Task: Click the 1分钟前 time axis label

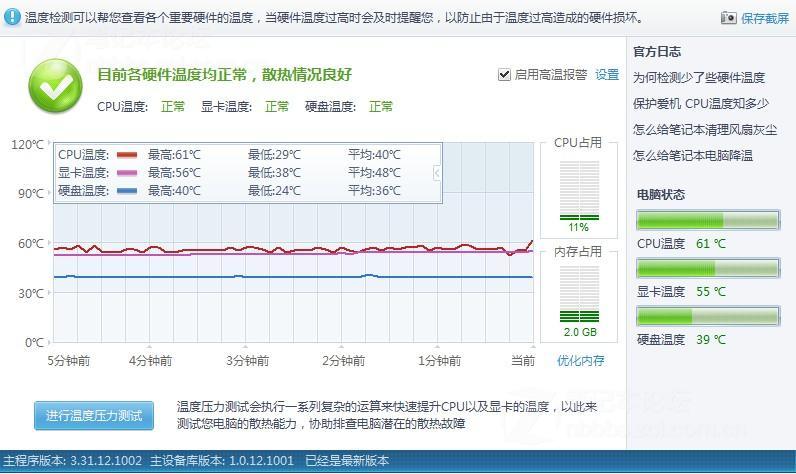Action: pos(439,361)
